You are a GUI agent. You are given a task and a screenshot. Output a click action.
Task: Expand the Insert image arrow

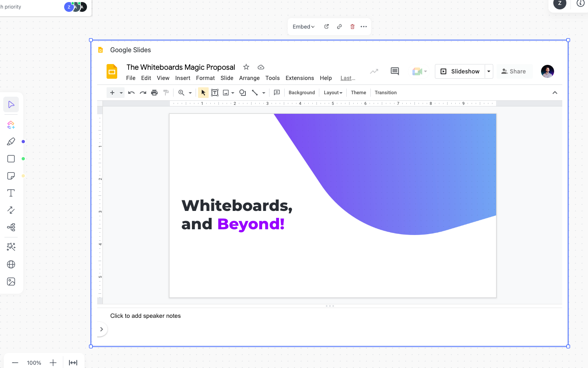[x=233, y=93]
